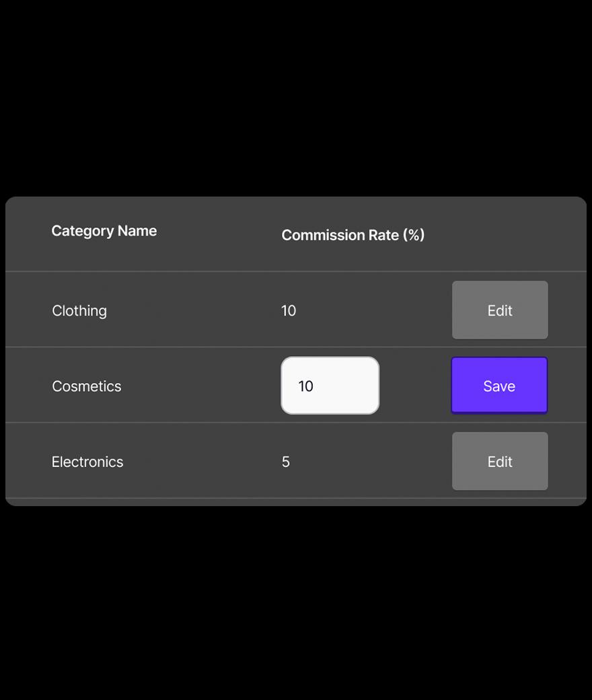Screen dimensions: 592x700
Task: Select the Electronics category name
Action: click(87, 462)
